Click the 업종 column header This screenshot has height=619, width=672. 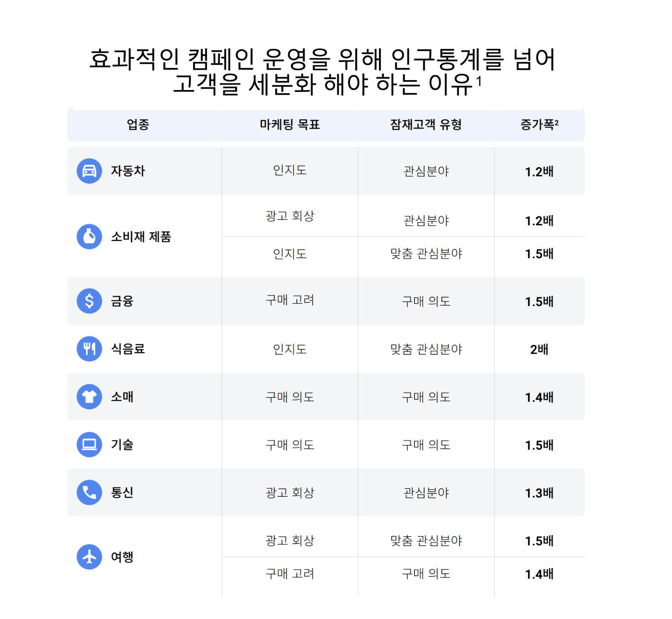pos(138,124)
